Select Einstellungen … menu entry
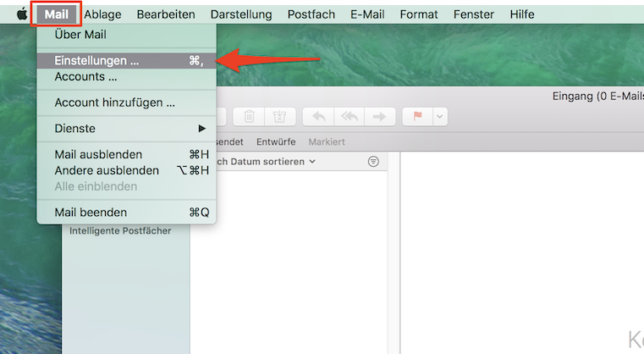The height and width of the screenshot is (354, 644). coord(126,60)
